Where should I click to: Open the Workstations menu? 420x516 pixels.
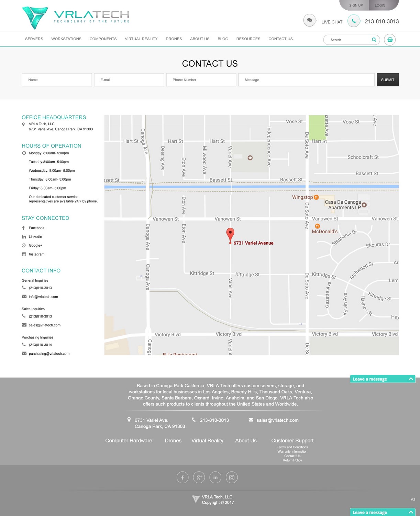pyautogui.click(x=66, y=39)
